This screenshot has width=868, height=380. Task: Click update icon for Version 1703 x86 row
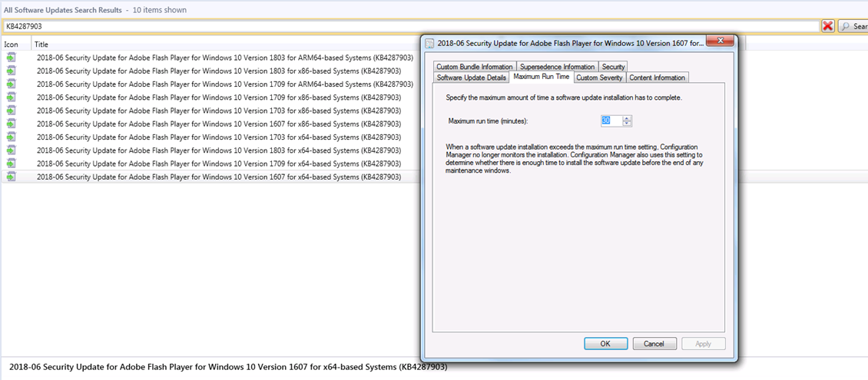pyautogui.click(x=11, y=110)
